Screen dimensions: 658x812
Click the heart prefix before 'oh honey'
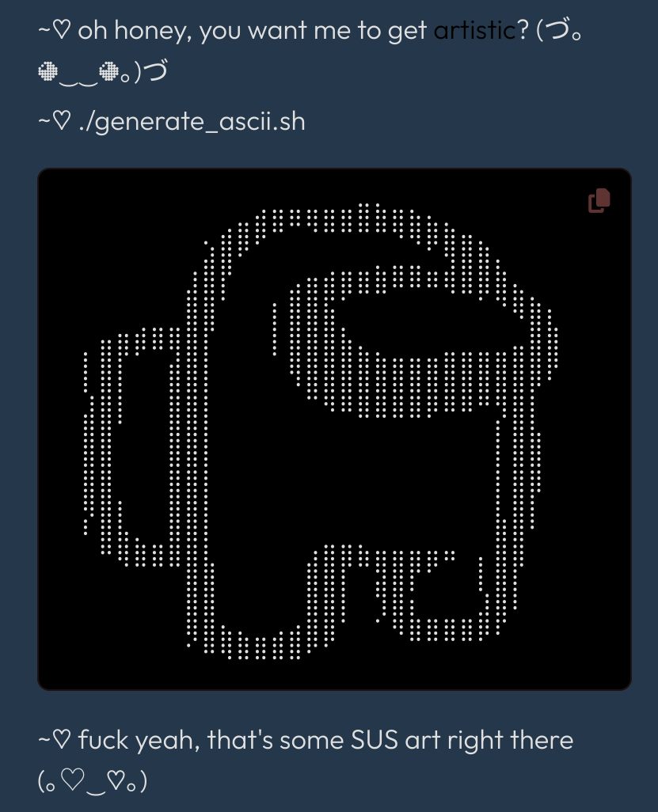click(x=54, y=30)
